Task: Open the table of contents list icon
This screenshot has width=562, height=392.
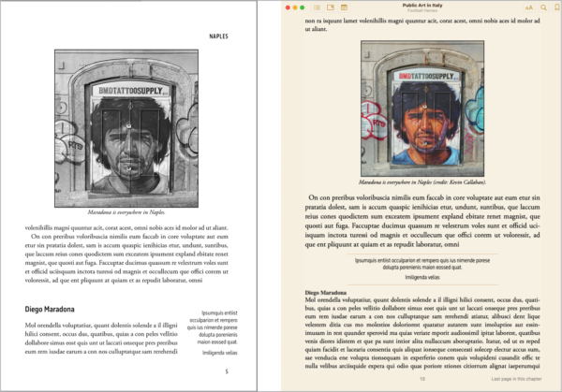Action: [317, 7]
